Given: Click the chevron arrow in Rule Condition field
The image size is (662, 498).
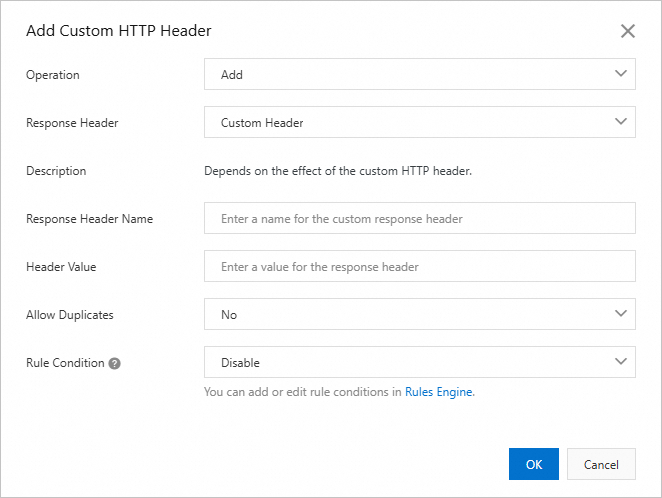Looking at the screenshot, I should pyautogui.click(x=621, y=362).
